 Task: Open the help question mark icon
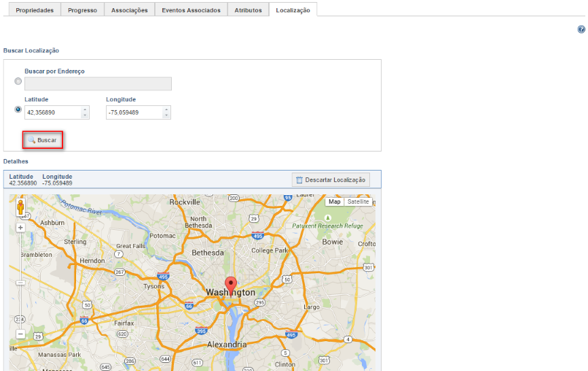[581, 29]
